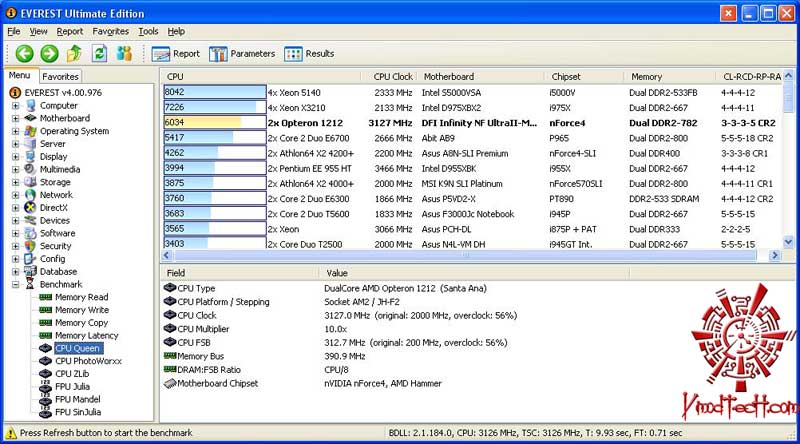This screenshot has height=444, width=800.
Task: Select Memory Latency benchmark
Action: click(87, 335)
